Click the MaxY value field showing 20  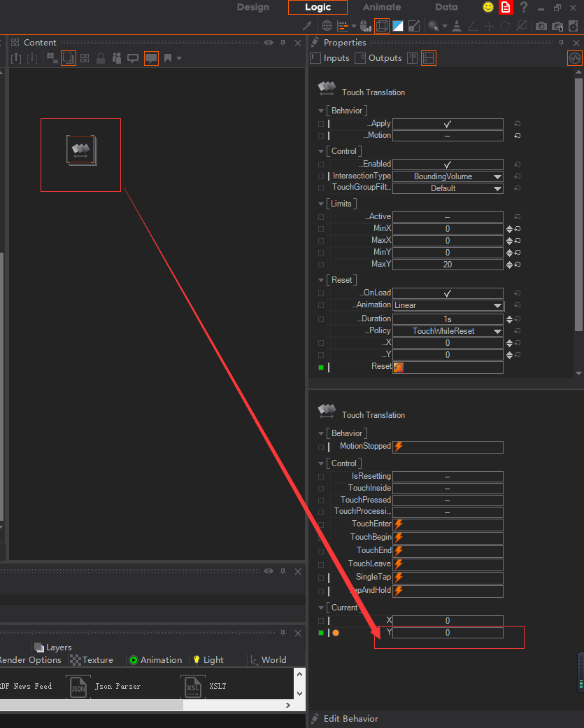click(447, 265)
